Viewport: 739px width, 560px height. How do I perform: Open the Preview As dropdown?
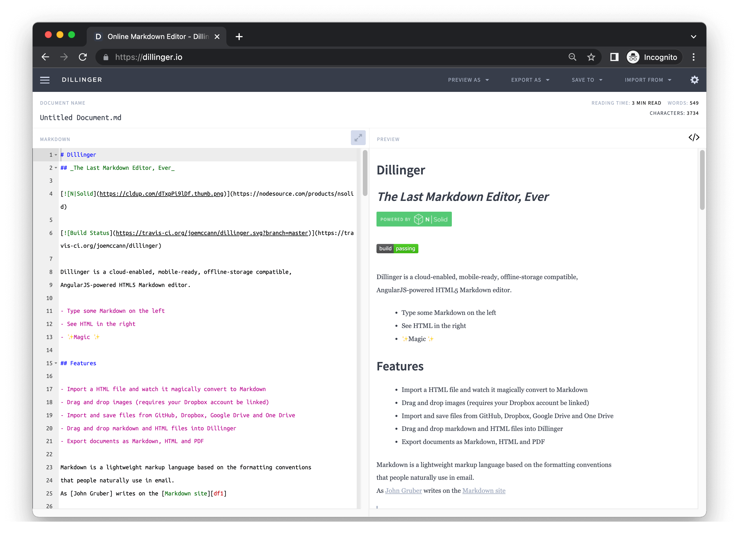468,80
